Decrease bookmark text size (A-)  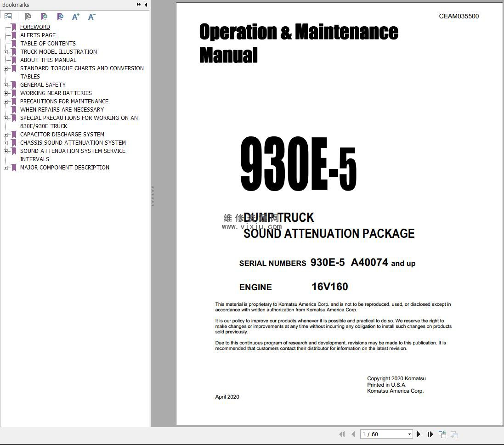(91, 17)
